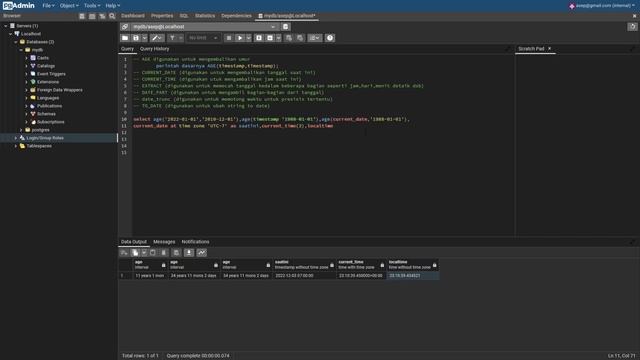Click the Rollback transaction icon
640x360 pixels.
tap(300, 38)
